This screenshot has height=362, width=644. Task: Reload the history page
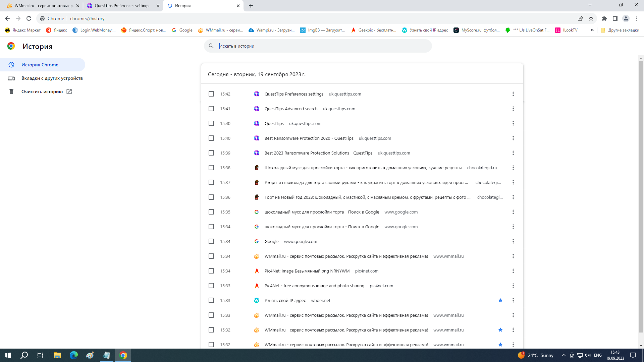coord(29,18)
